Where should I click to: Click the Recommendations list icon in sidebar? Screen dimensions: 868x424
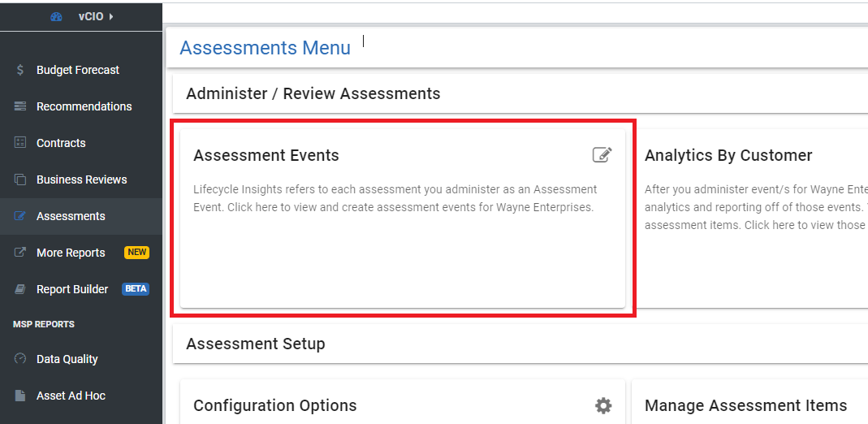[x=20, y=106]
